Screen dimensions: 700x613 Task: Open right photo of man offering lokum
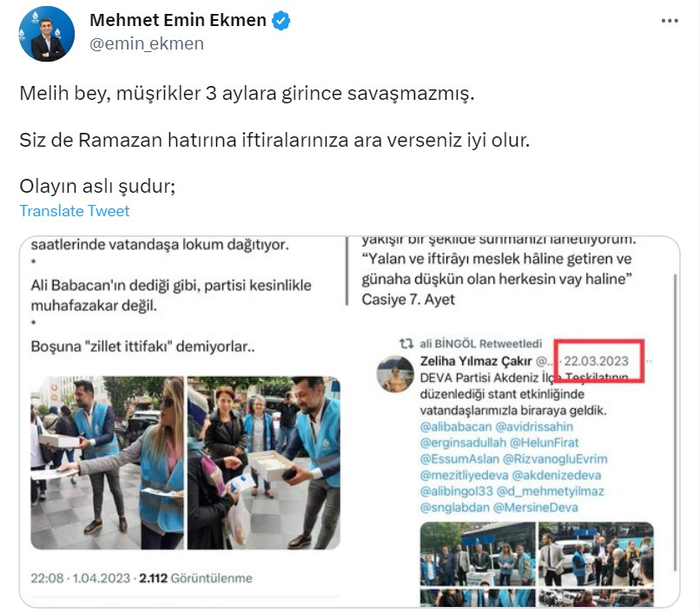coord(263,463)
